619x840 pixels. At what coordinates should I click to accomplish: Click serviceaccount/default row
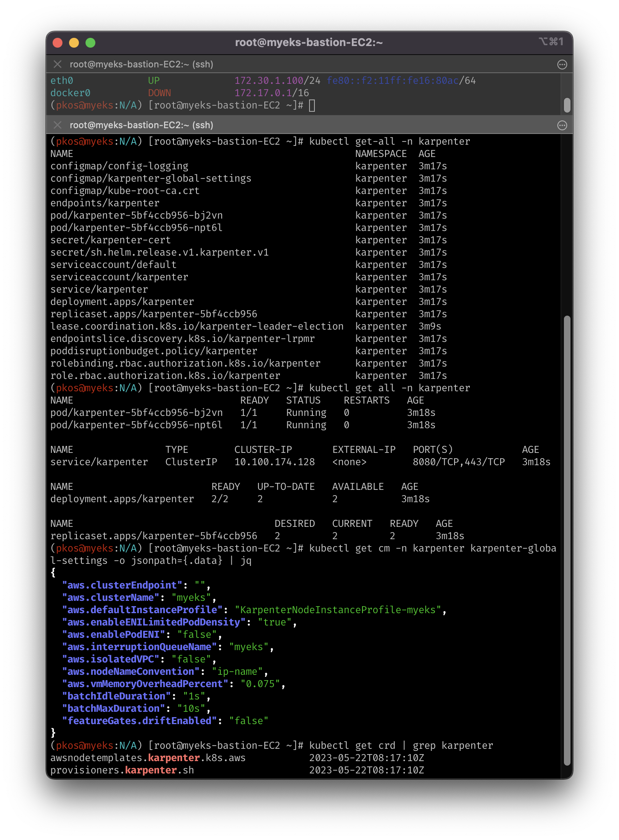click(x=249, y=265)
